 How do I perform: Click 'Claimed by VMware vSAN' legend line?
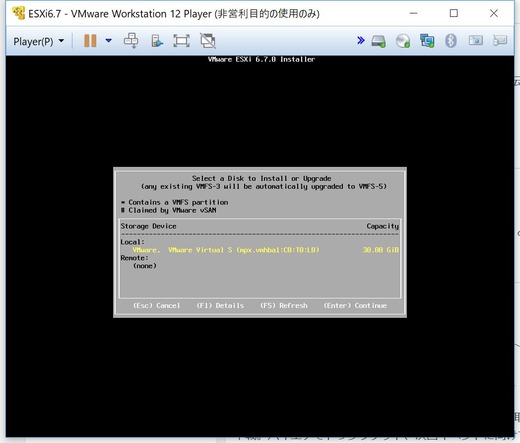click(169, 210)
